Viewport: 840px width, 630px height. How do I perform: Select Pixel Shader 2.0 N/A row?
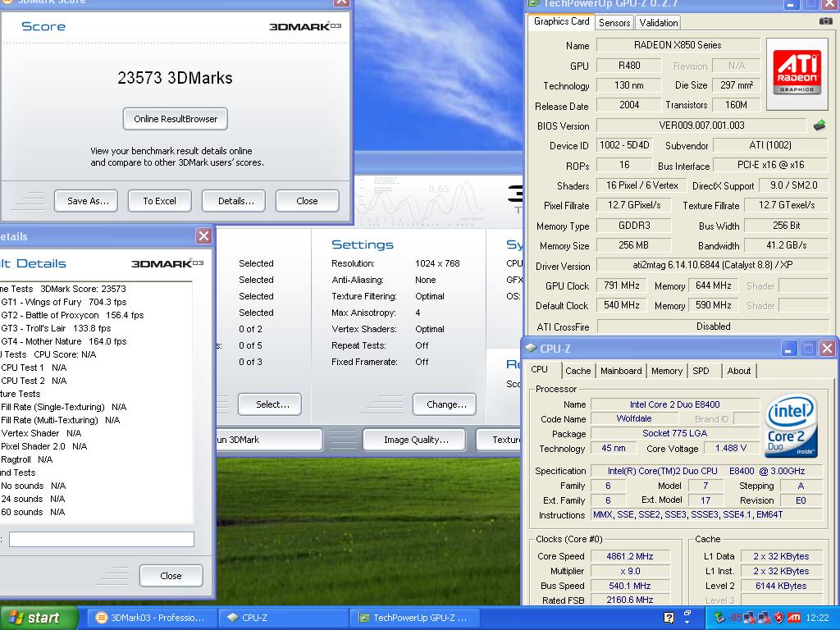pyautogui.click(x=43, y=446)
